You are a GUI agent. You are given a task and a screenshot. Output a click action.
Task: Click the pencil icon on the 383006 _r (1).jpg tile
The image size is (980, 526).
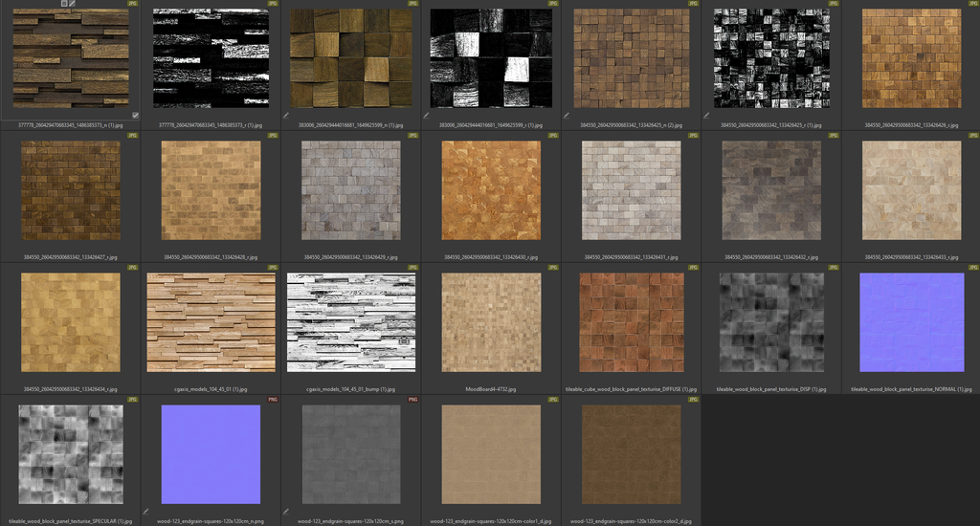426,116
